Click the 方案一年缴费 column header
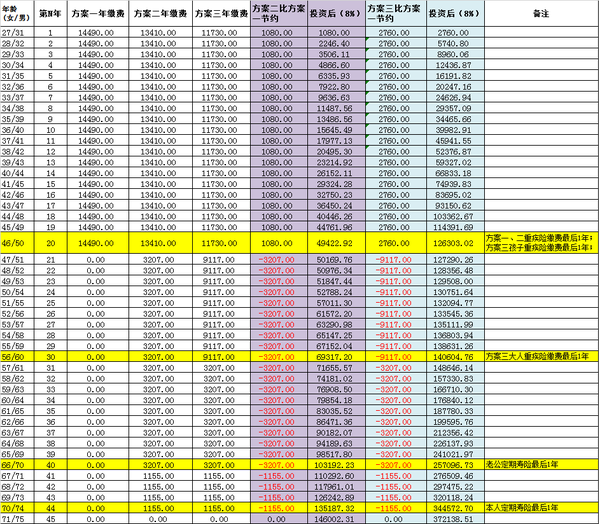The width and height of the screenshot is (600, 524). coord(98,14)
